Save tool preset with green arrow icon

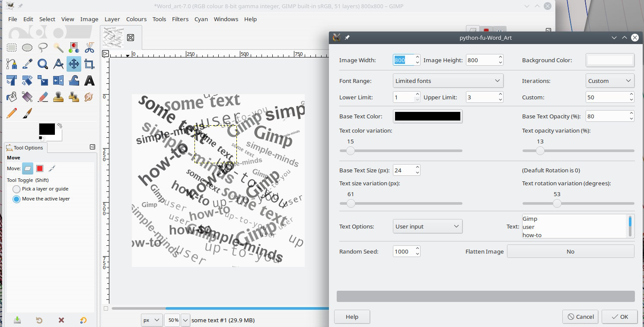pyautogui.click(x=17, y=320)
